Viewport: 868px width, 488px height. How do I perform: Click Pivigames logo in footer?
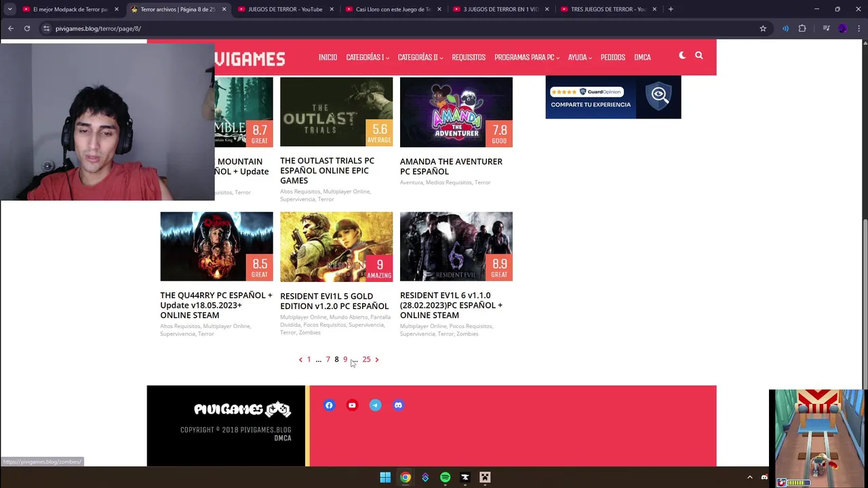242,409
